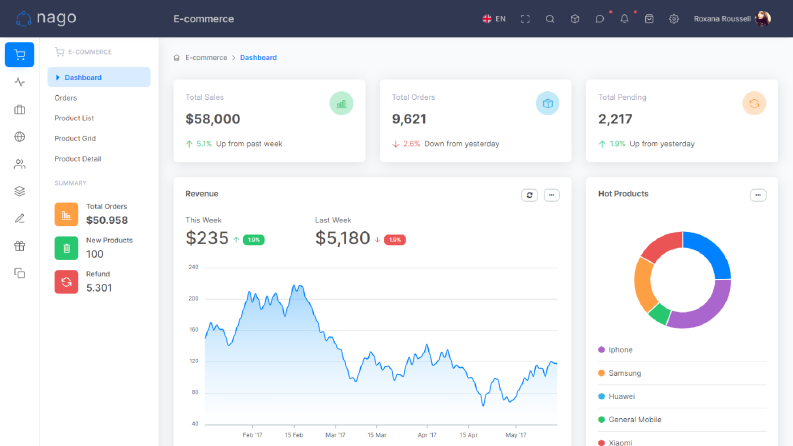793x446 pixels.
Task: Open the settings gear icon
Action: [674, 19]
